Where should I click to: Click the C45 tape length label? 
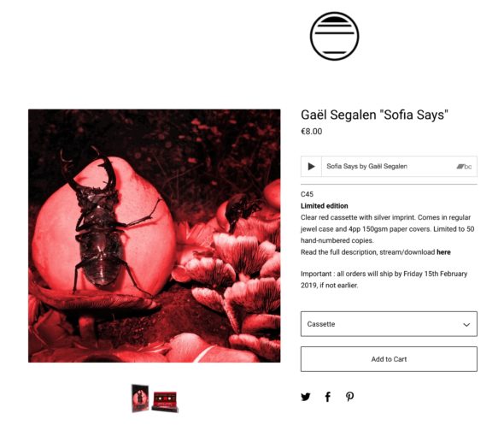(307, 194)
